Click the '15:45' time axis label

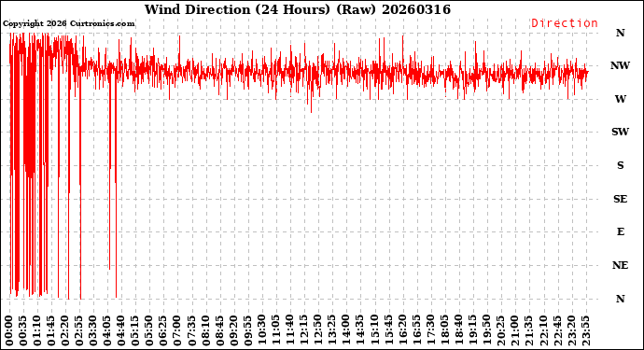click(x=388, y=330)
